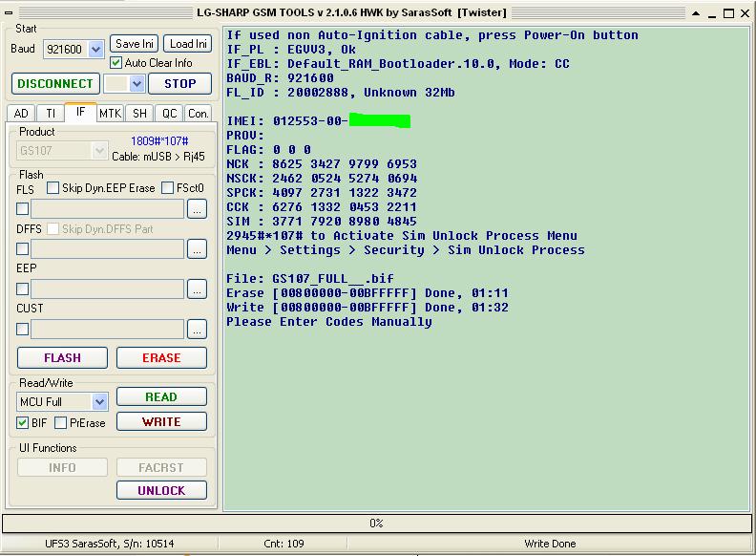This screenshot has width=756, height=556.
Task: Switch to the MTK tab
Action: pyautogui.click(x=111, y=114)
